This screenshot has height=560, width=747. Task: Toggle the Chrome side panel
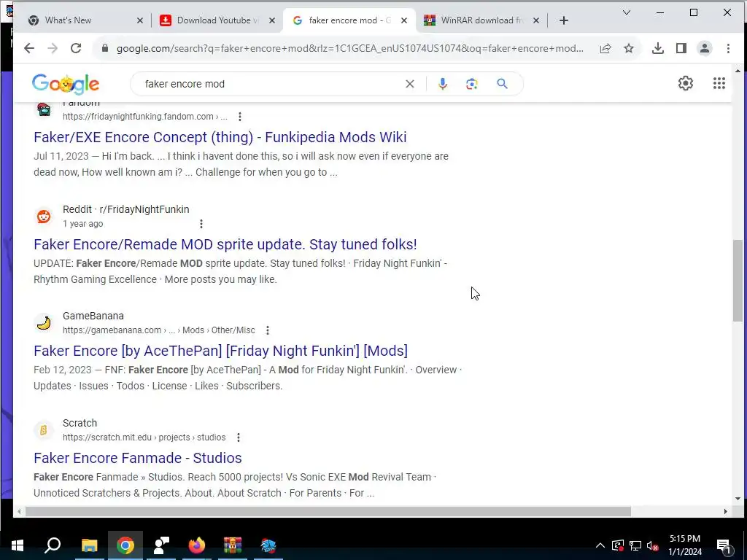click(x=681, y=48)
